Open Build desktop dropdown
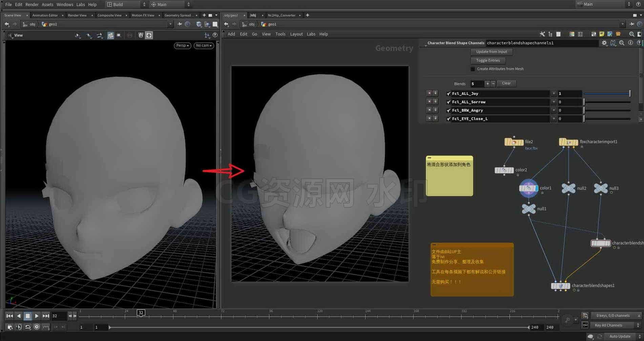 point(126,4)
